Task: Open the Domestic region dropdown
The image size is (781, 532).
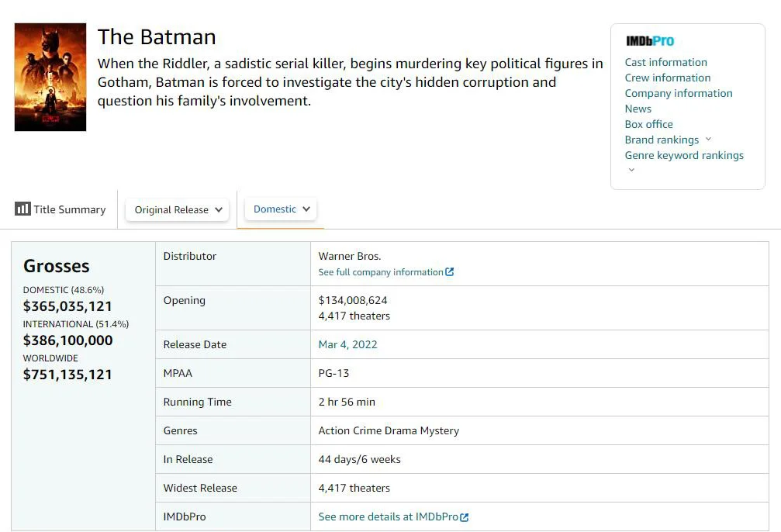Action: tap(281, 209)
